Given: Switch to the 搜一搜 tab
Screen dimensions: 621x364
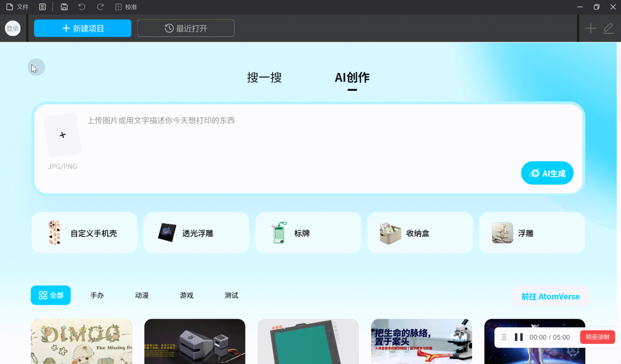Looking at the screenshot, I should pyautogui.click(x=264, y=77).
